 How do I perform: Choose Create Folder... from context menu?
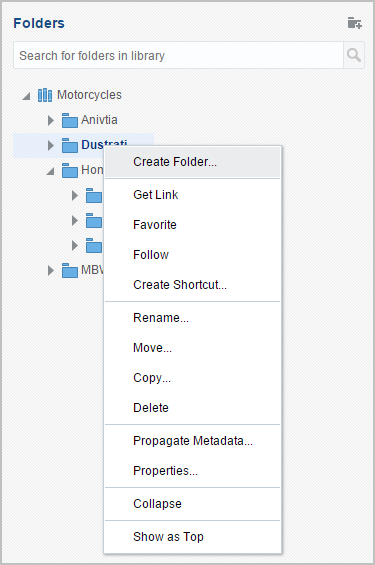192,162
